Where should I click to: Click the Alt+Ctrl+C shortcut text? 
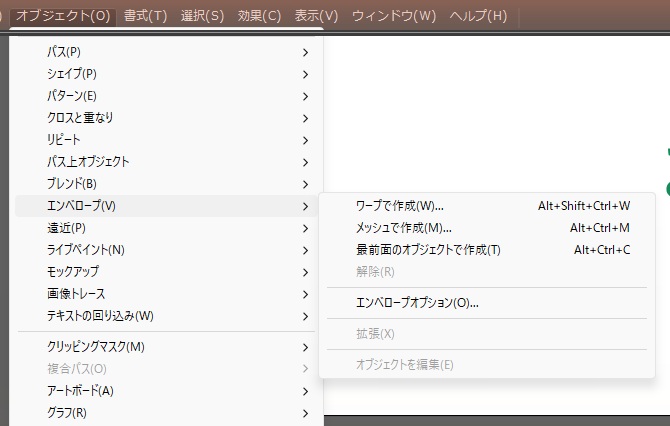tap(602, 250)
